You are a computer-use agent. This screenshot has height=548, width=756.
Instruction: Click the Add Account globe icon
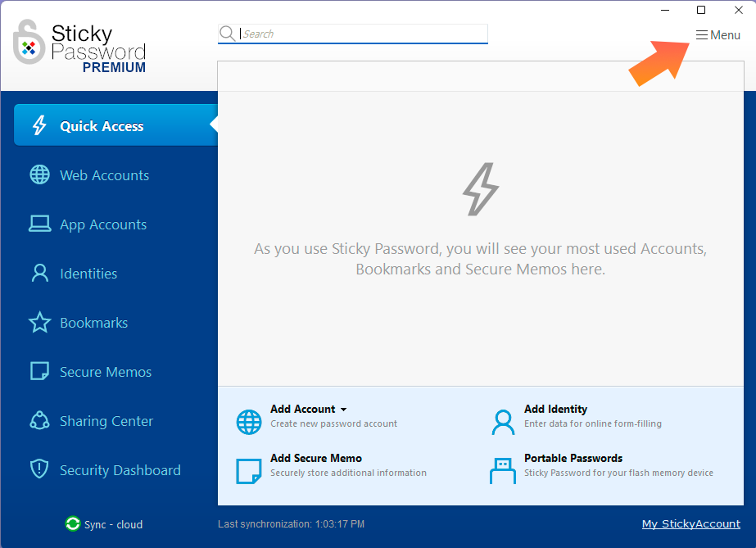point(249,422)
